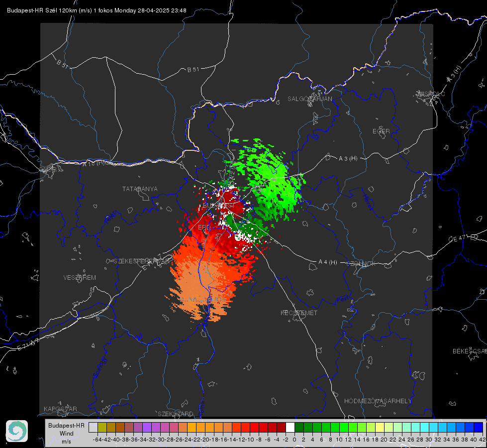Click the HÓDMEZŐVÁSÁRHELY city label

[378, 401]
